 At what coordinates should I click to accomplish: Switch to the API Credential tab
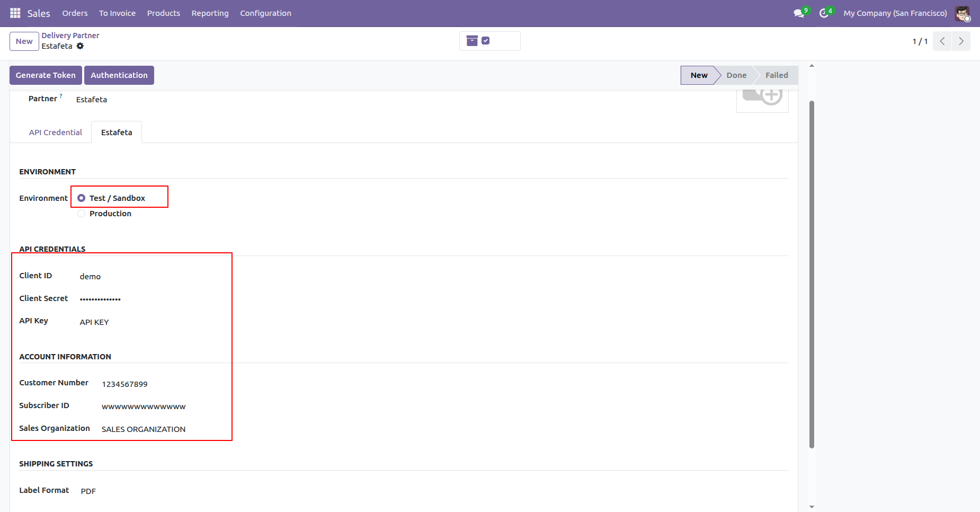pyautogui.click(x=56, y=133)
